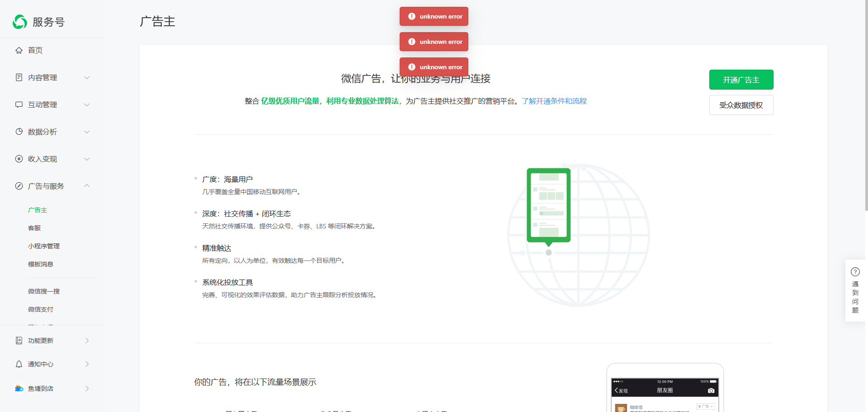The height and width of the screenshot is (412, 868).
Task: Select 广告主 submenu item
Action: (38, 210)
